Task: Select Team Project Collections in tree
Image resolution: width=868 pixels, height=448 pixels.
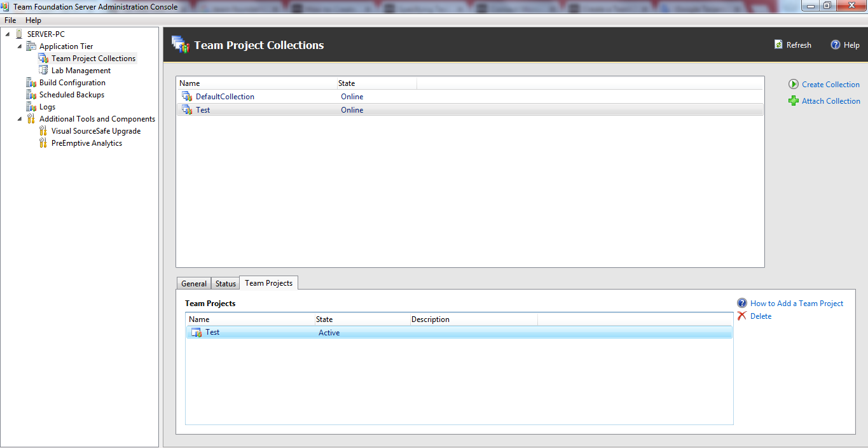Action: coord(93,59)
